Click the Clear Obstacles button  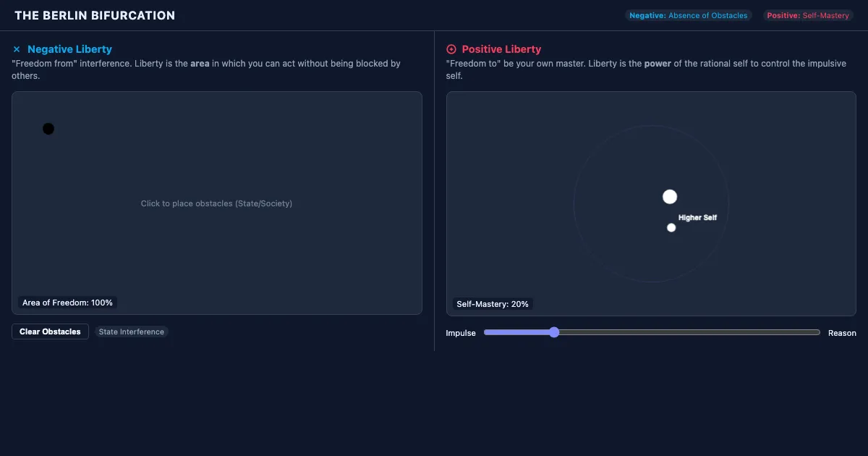click(50, 332)
